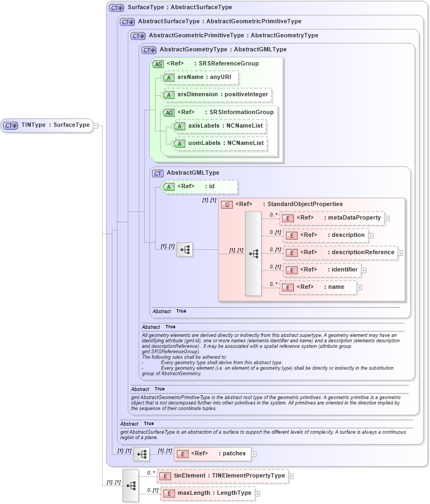Expand the descriptionReference element
Viewport: 430px width, 504px height.
400,253
